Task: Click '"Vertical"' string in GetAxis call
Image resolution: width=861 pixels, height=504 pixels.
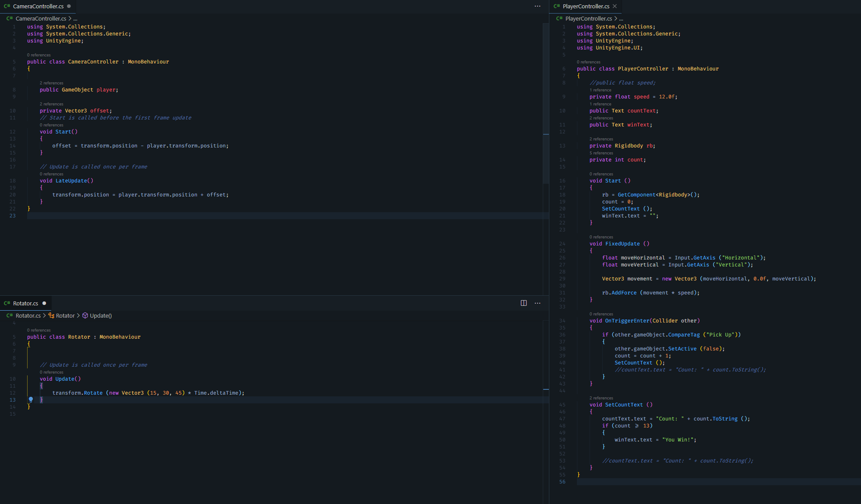Action: point(731,265)
